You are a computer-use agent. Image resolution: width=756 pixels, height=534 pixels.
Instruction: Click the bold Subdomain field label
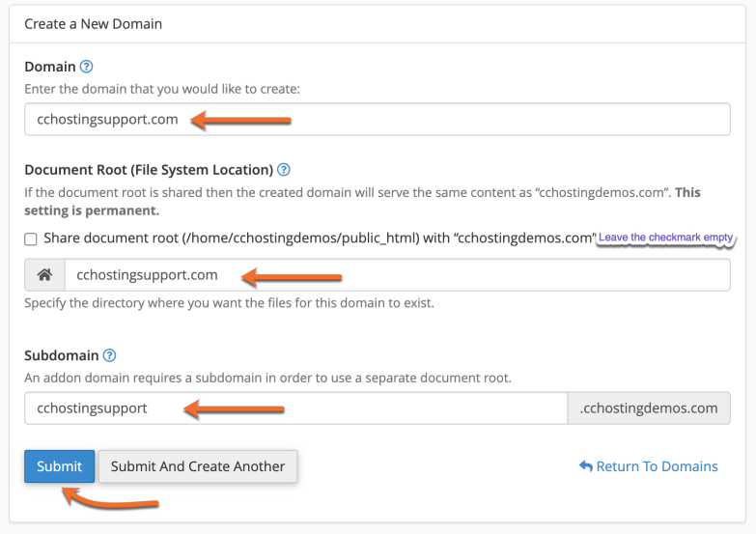coord(61,355)
